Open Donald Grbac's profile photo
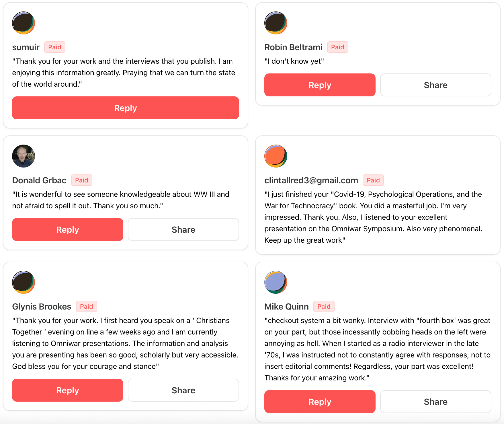This screenshot has height=424, width=504. 24,156
